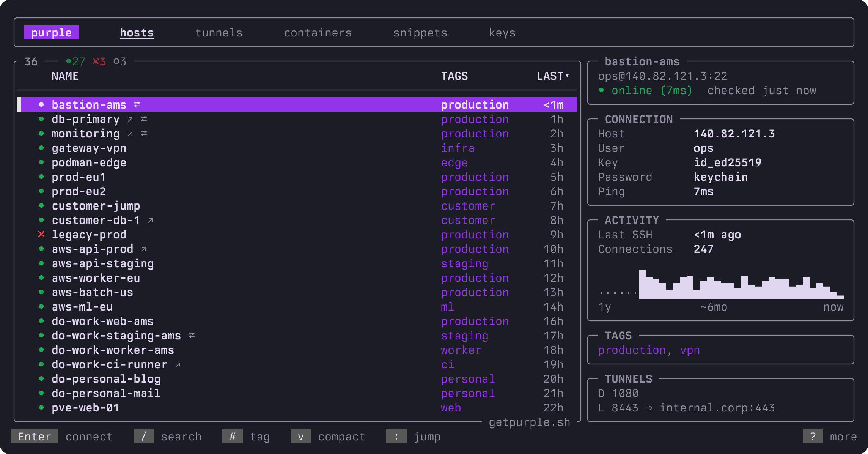Select the do-personal-mail host

click(297, 393)
